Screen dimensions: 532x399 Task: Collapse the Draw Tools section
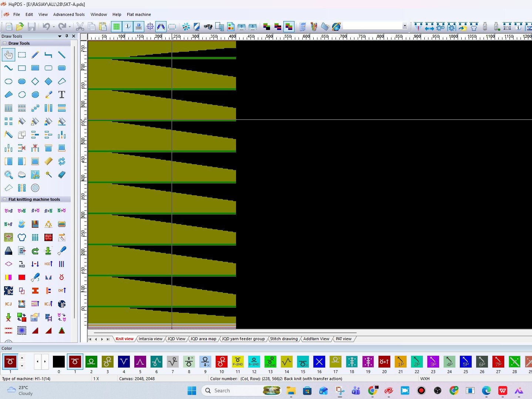tap(5, 43)
